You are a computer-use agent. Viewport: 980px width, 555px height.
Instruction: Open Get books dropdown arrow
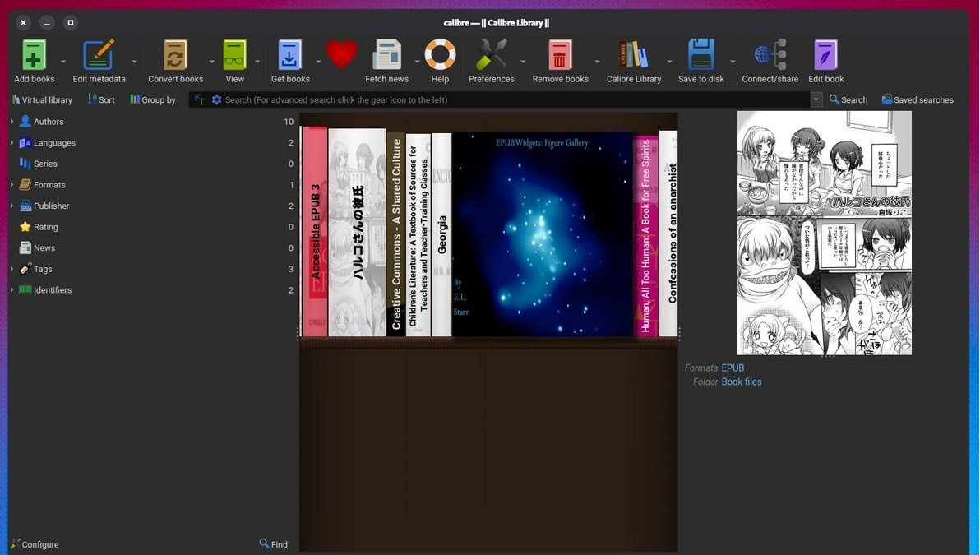(318, 62)
